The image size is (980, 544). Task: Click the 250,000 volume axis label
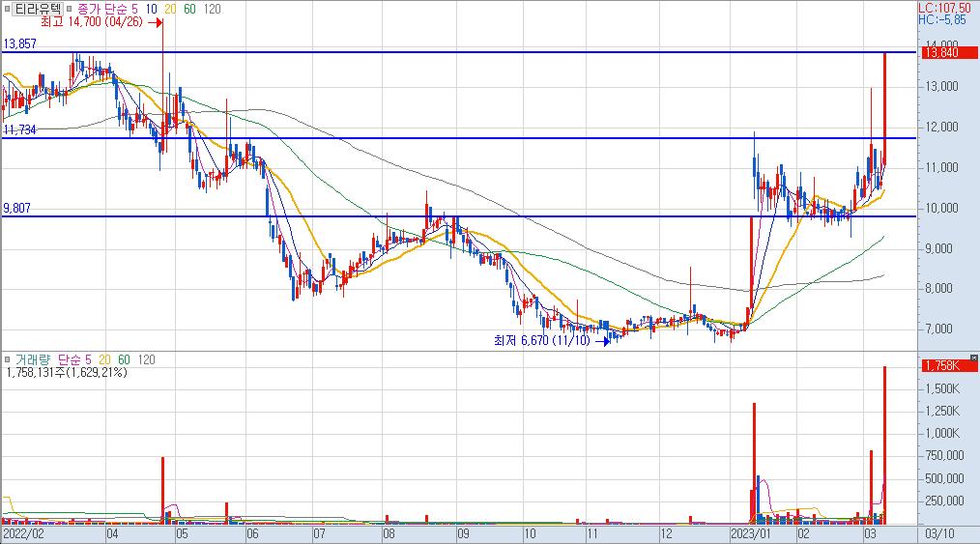[945, 501]
